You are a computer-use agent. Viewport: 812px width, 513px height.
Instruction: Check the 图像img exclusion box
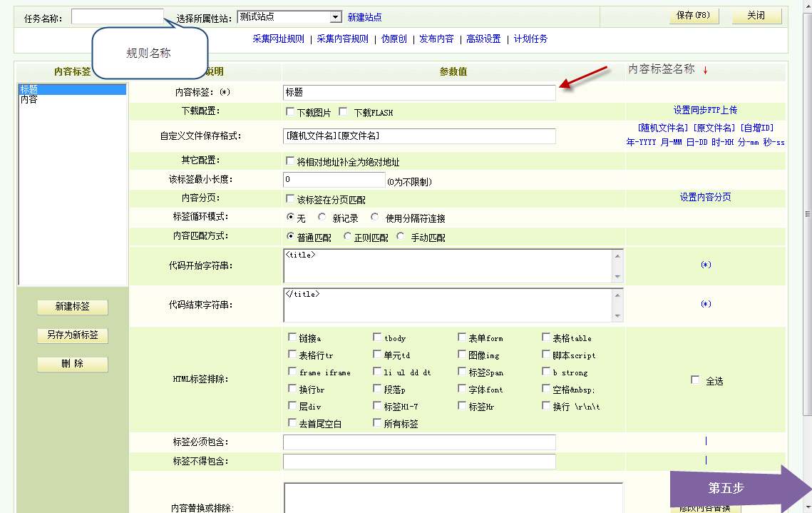pos(462,355)
